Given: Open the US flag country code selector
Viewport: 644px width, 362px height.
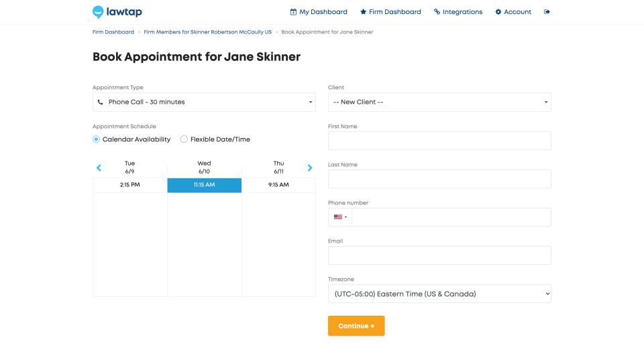Looking at the screenshot, I should pos(340,217).
